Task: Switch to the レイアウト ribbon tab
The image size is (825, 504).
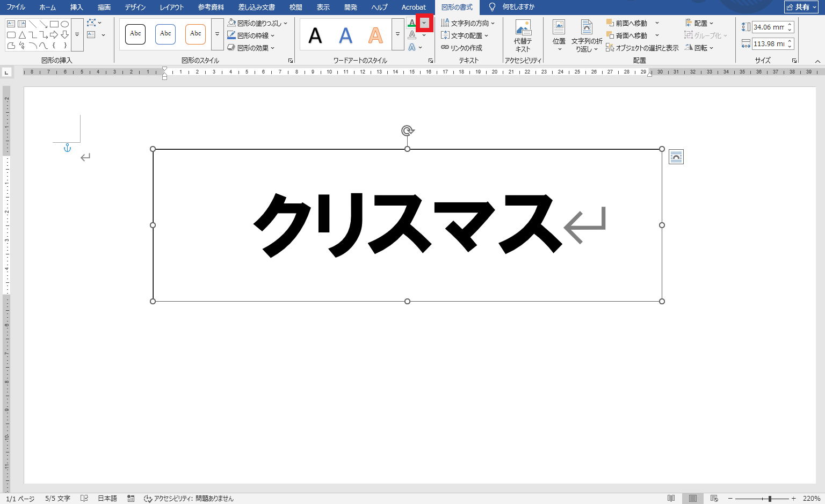Action: tap(172, 7)
